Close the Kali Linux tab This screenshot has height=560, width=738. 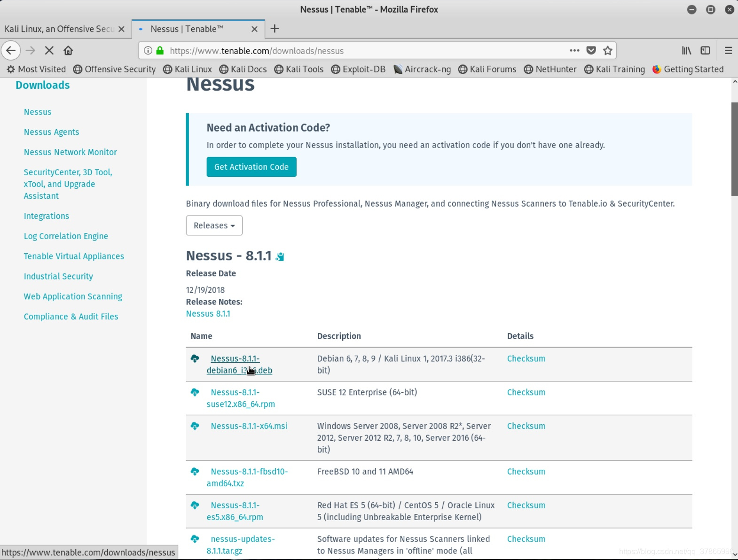pos(121,29)
